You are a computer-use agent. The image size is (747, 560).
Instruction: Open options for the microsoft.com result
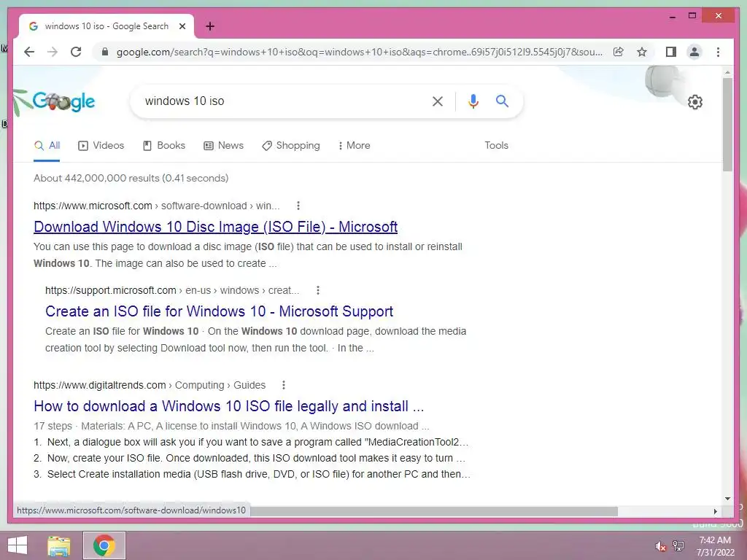(298, 206)
